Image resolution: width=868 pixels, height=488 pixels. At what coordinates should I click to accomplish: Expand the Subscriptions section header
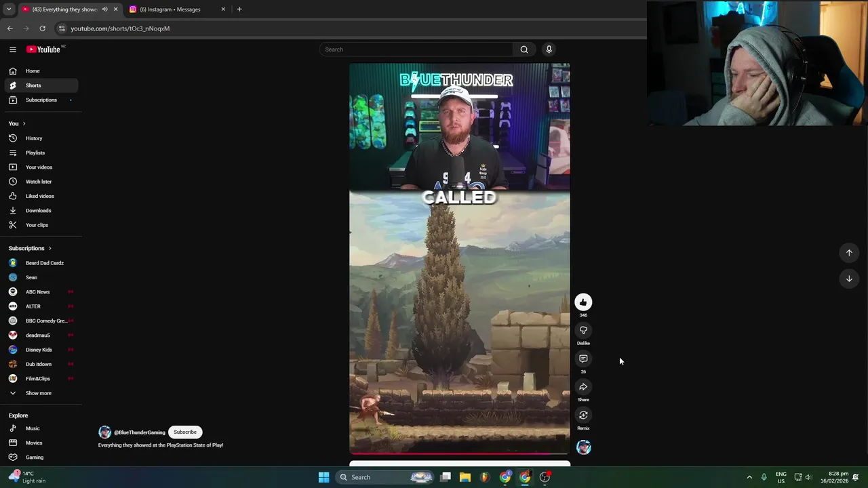30,248
